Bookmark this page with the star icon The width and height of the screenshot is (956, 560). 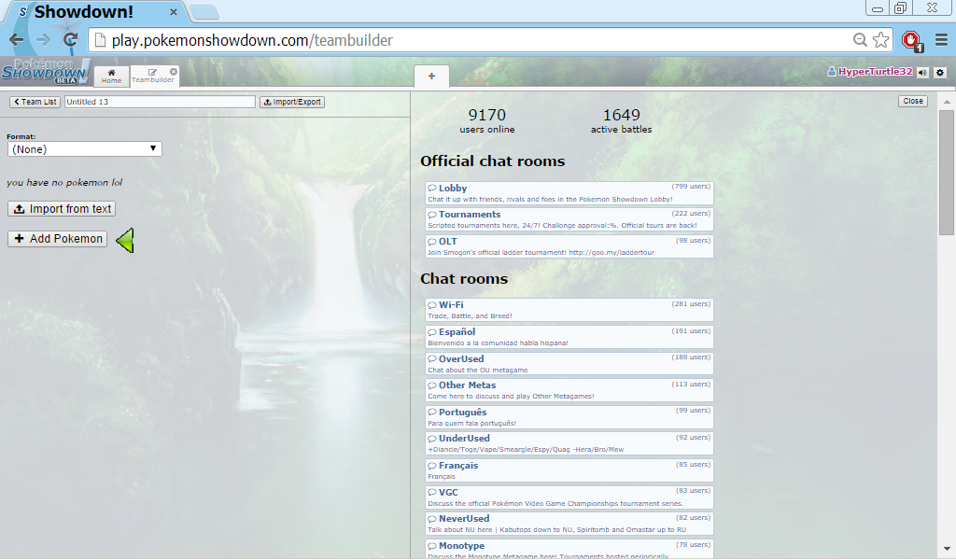coord(881,40)
